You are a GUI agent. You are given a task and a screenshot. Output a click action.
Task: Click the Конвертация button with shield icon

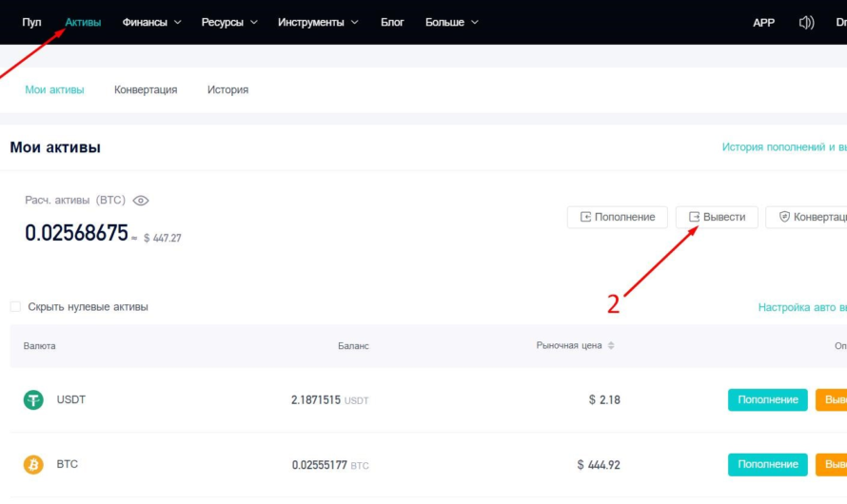[806, 217]
